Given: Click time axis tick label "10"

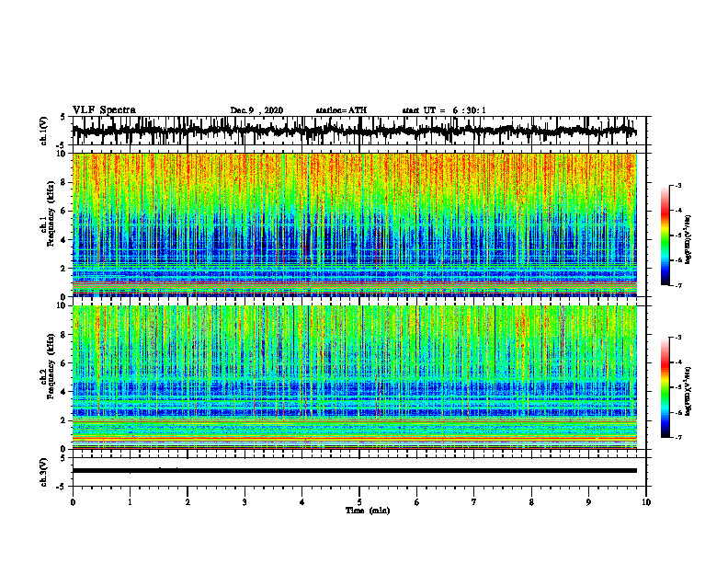Looking at the screenshot, I should point(646,502).
